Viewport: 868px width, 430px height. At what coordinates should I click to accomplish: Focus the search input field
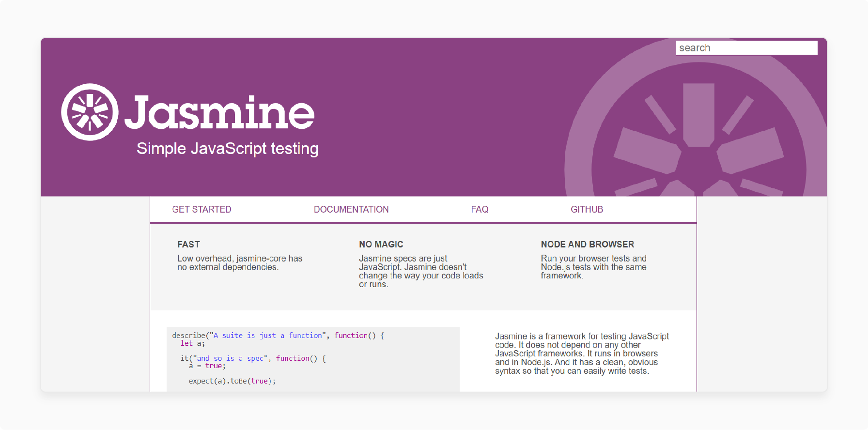pos(746,48)
